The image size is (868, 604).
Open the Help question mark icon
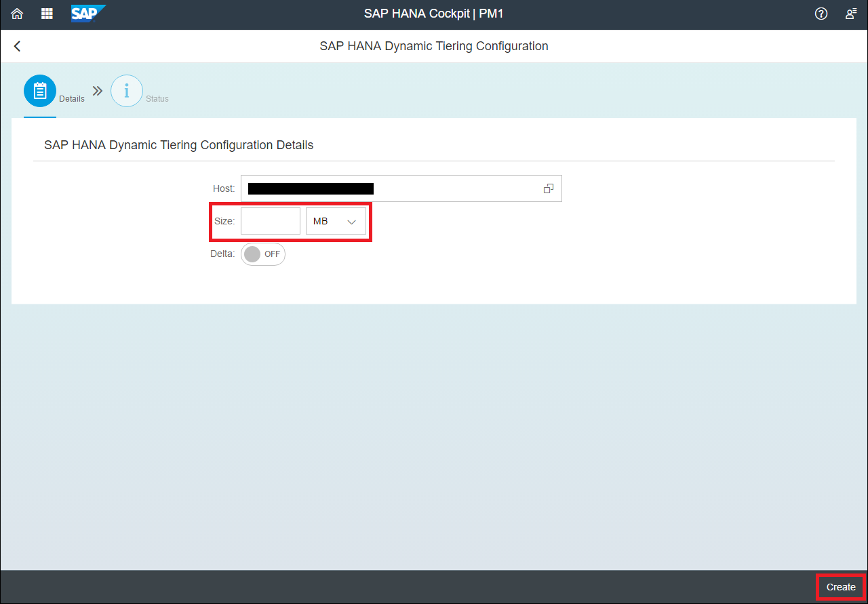[x=821, y=14]
